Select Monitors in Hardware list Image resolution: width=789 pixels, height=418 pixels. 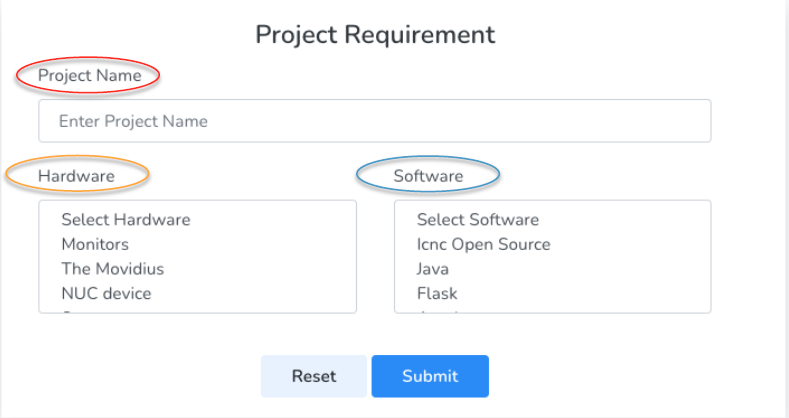[95, 244]
